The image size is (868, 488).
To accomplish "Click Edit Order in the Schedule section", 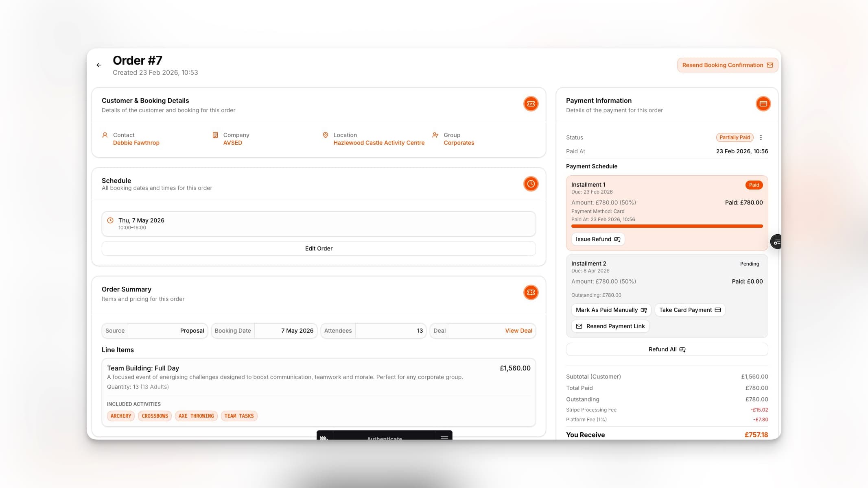I will [x=319, y=248].
